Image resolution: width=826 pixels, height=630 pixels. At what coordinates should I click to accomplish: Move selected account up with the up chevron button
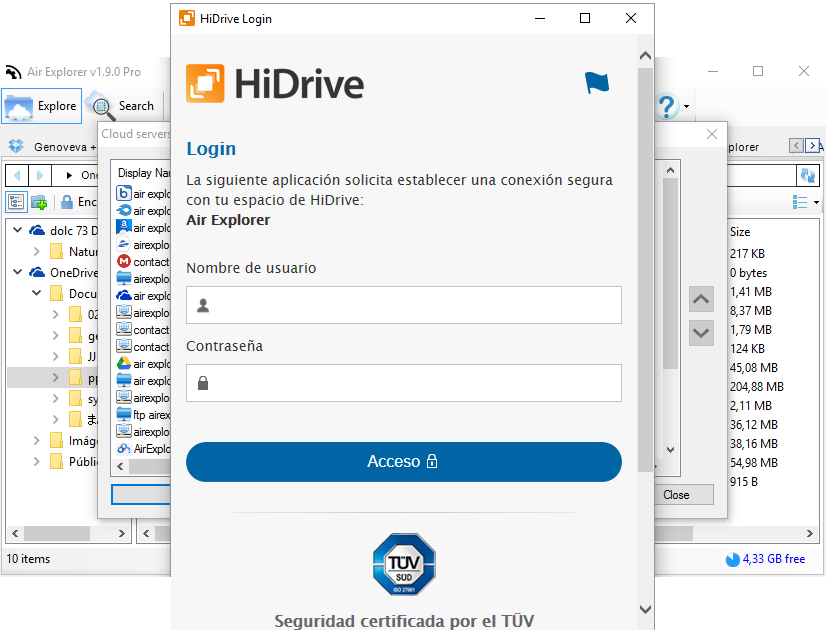(701, 299)
